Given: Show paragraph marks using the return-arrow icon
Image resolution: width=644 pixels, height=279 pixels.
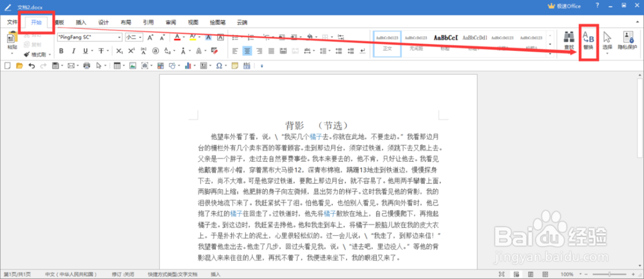Looking at the screenshot, I should pos(362,51).
